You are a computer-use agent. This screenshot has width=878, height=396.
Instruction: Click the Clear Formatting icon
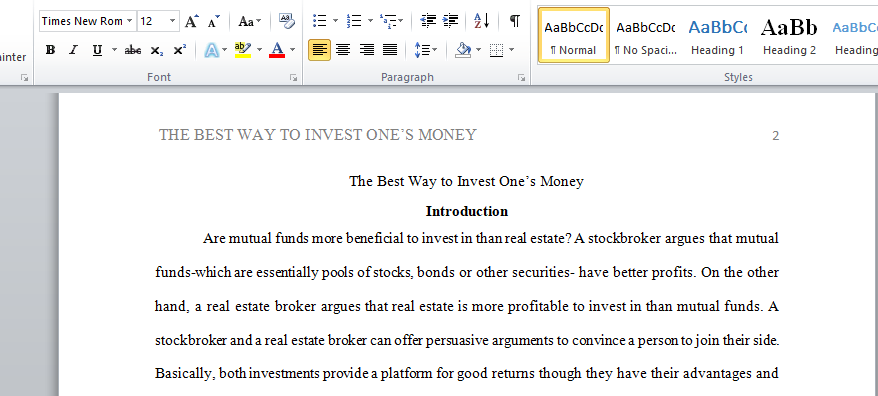(x=286, y=21)
